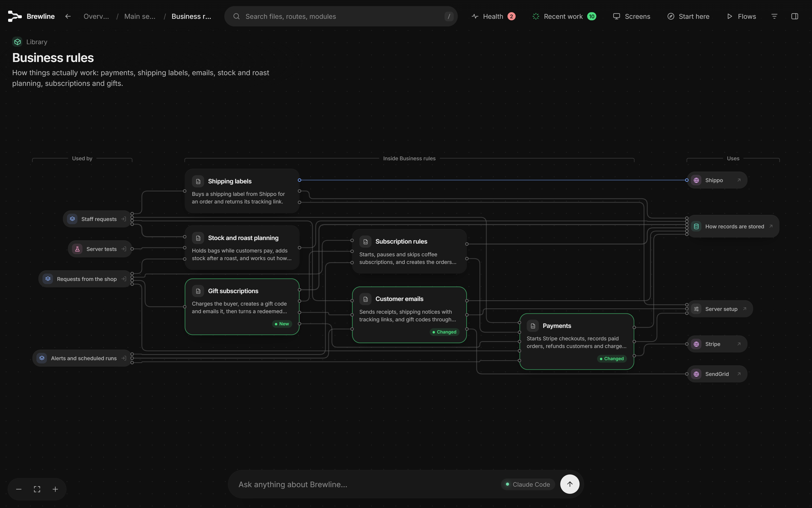Open the Staff requests node

[97, 219]
